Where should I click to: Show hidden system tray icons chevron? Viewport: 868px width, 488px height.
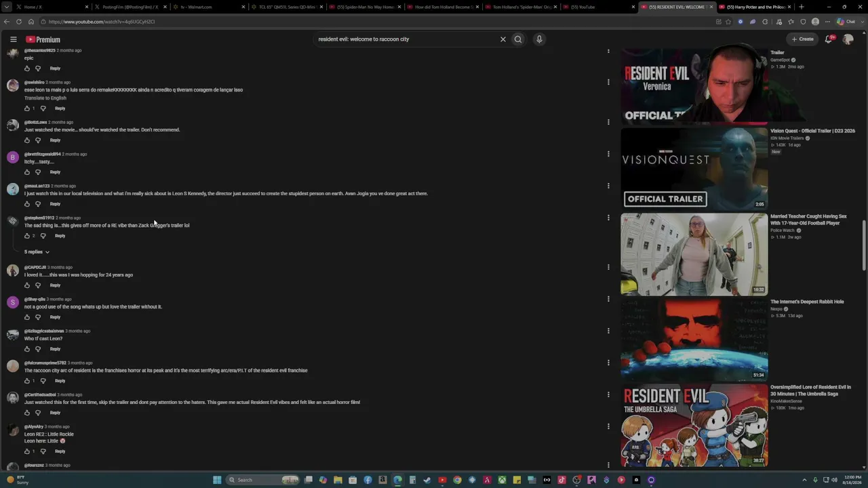pyautogui.click(x=804, y=480)
